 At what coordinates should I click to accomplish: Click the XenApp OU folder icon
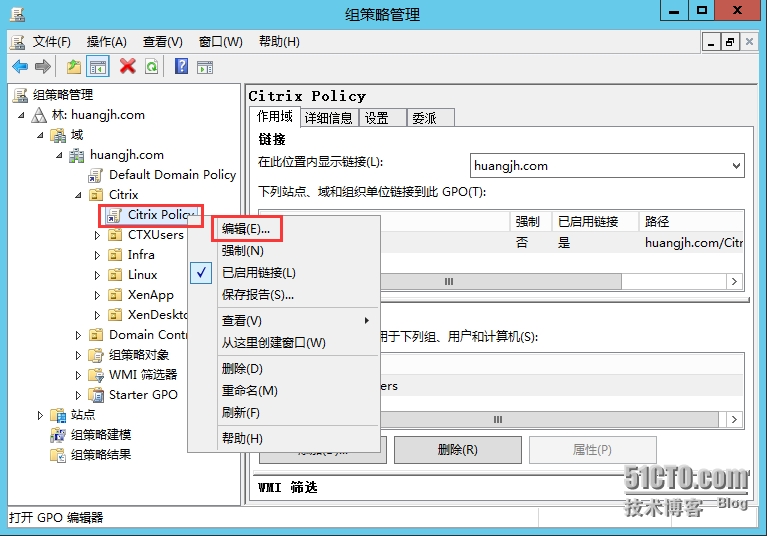click(x=115, y=295)
